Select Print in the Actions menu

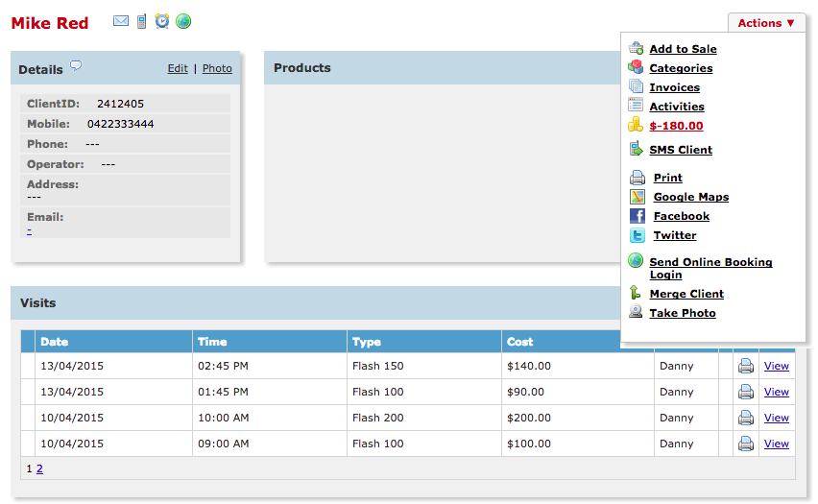point(668,178)
